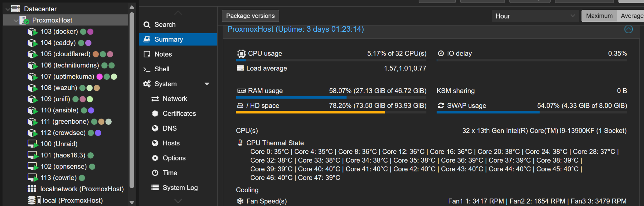Open the System Log menu item
The image size is (644, 206).
click(x=180, y=188)
